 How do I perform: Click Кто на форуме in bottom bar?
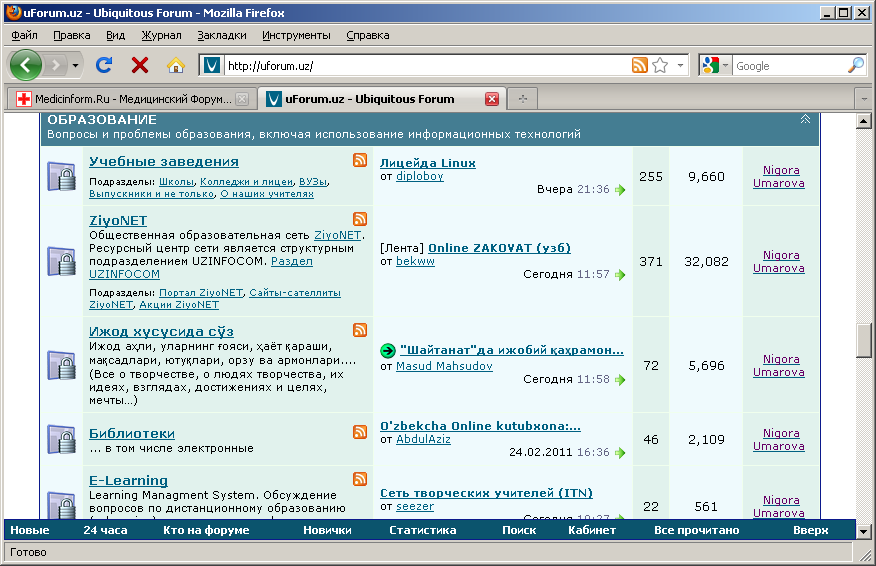point(206,530)
